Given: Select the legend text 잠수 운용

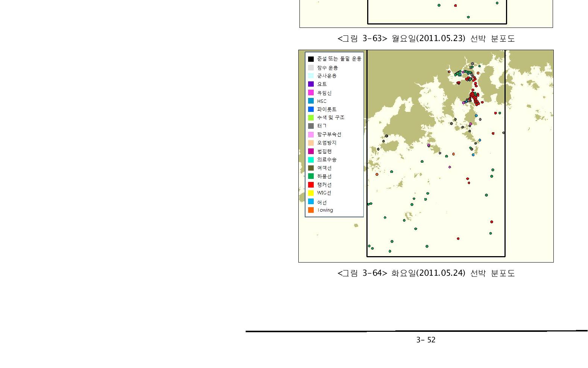Looking at the screenshot, I should click(327, 68).
